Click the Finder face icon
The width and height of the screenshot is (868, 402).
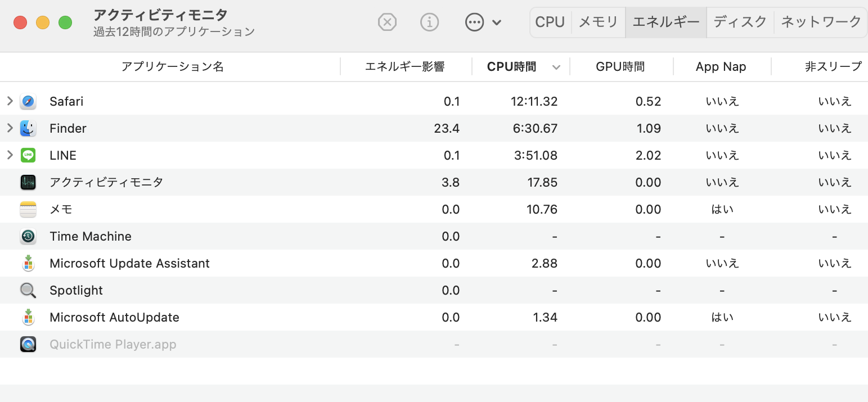28,129
